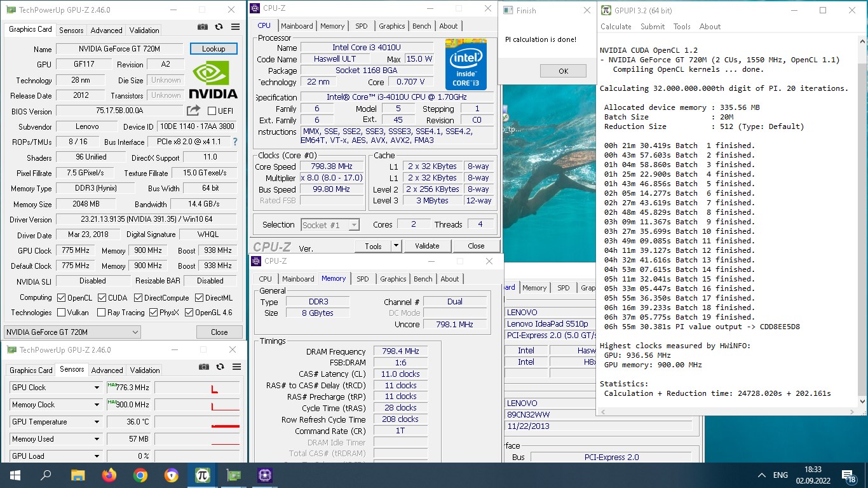
Task: Launch Google Chrome from the taskbar
Action: tap(140, 475)
